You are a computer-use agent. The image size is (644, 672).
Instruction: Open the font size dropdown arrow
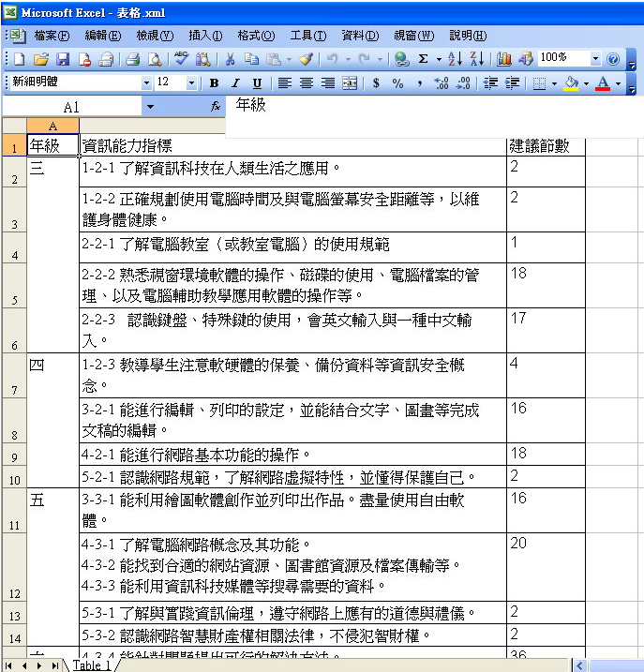tap(191, 82)
